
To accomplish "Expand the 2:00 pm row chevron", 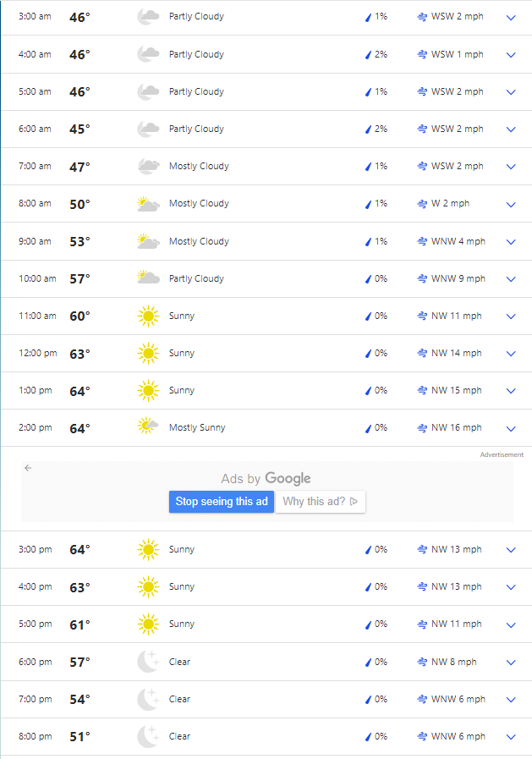I will (511, 428).
